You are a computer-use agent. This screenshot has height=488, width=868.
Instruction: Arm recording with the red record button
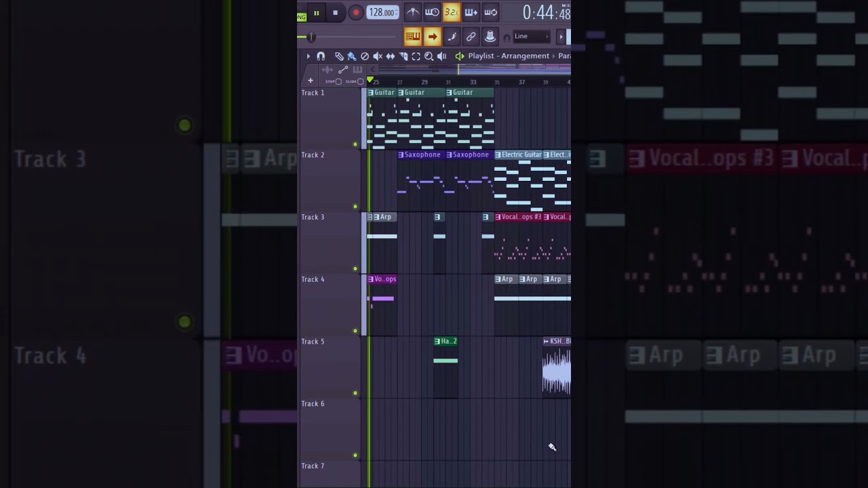coord(356,13)
